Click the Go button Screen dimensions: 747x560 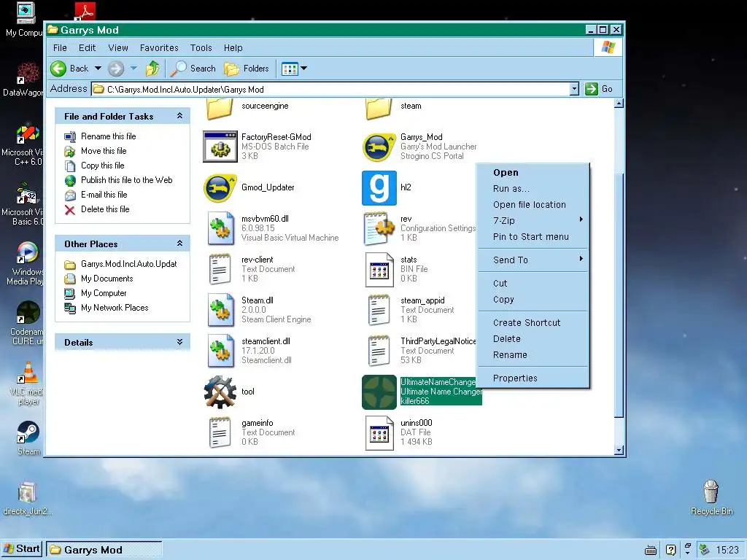tap(600, 89)
